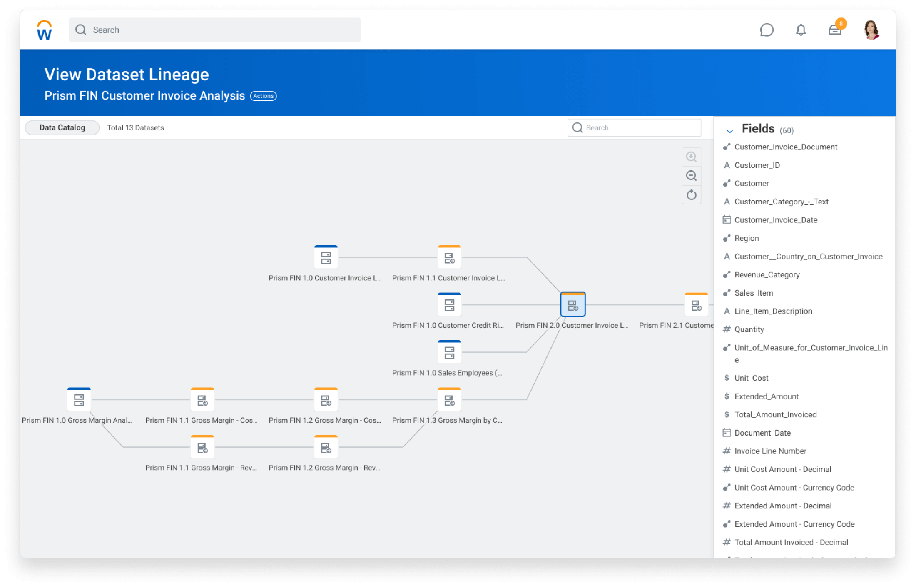Viewport: 916px width, 588px height.
Task: Open the user profile avatar menu
Action: 871,30
